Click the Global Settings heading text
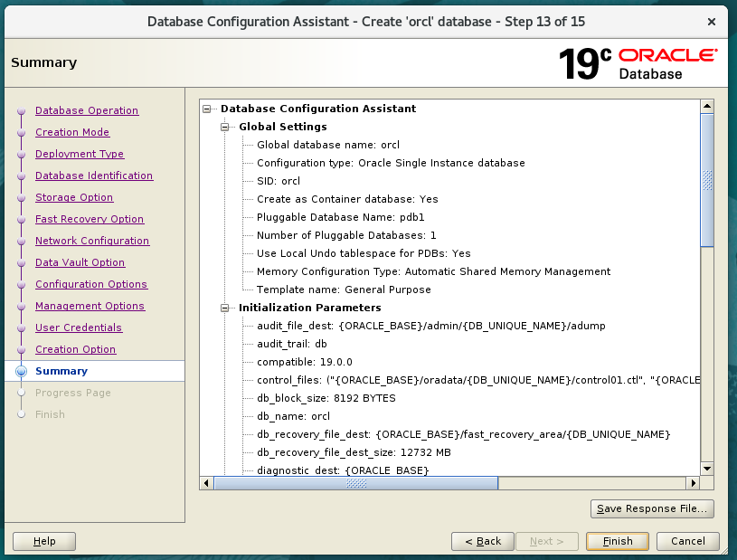The height and width of the screenshot is (560, 737). click(283, 127)
